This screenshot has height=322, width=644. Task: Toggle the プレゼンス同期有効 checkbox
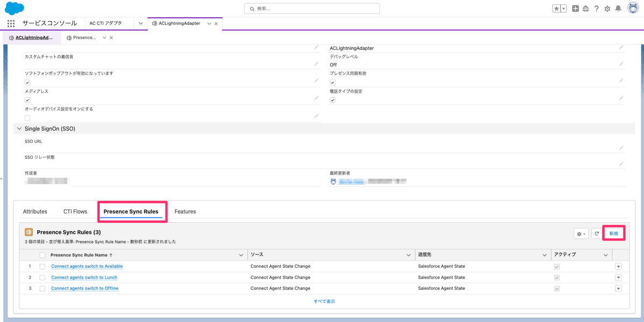tap(333, 83)
